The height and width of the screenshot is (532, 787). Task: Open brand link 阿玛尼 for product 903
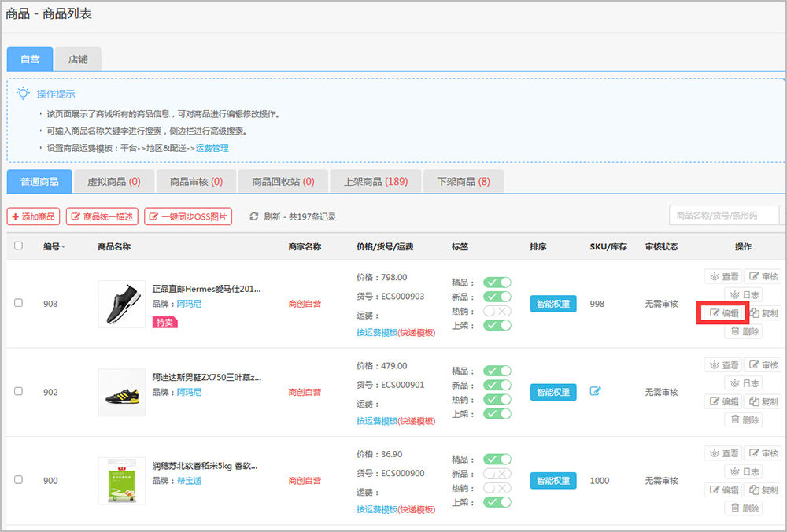coord(189,304)
